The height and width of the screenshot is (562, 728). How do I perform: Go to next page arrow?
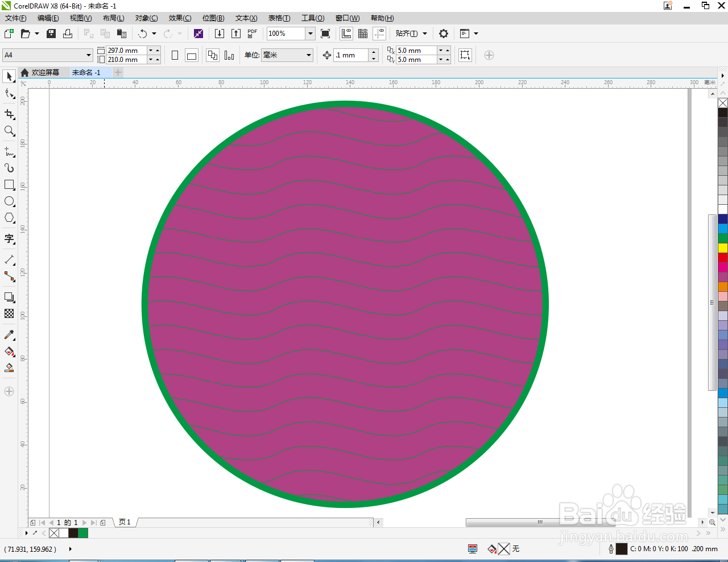tap(85, 523)
